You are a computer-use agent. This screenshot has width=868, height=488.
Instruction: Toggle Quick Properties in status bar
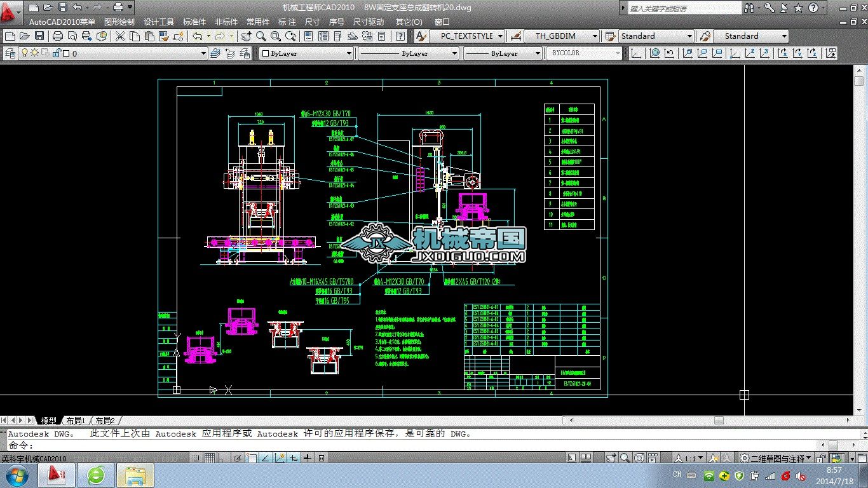pyautogui.click(x=322, y=458)
